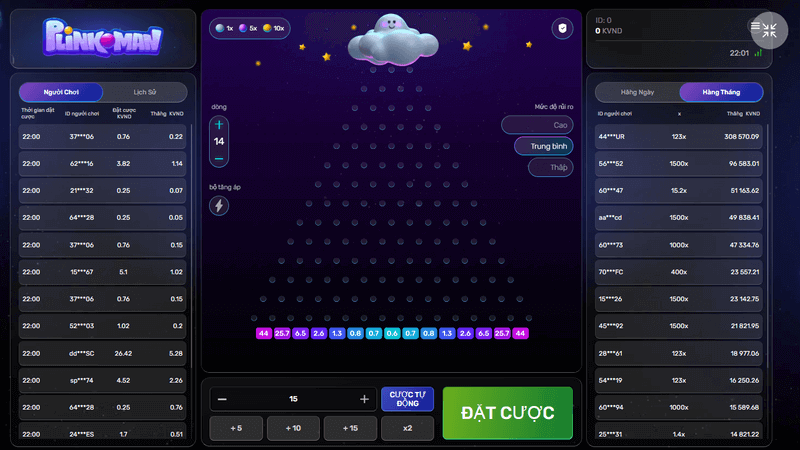Switch to Hàng Tháng monthly tab
800x450 pixels.
[721, 92]
